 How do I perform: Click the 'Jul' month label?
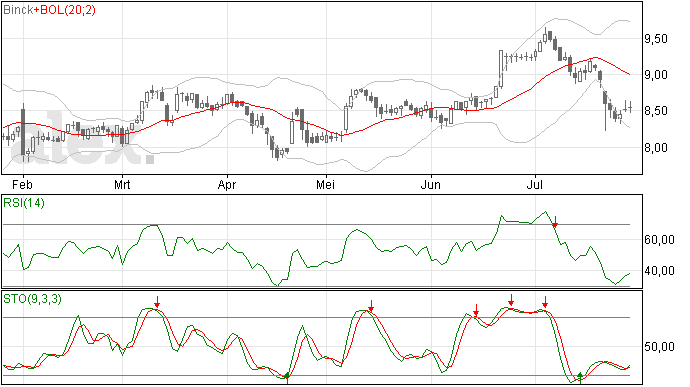pyautogui.click(x=534, y=184)
